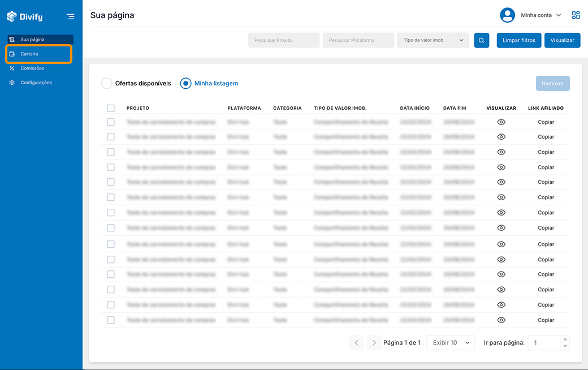The height and width of the screenshot is (370, 588).
Task: Select the Ofertas disponíveis radio option
Action: [x=106, y=83]
